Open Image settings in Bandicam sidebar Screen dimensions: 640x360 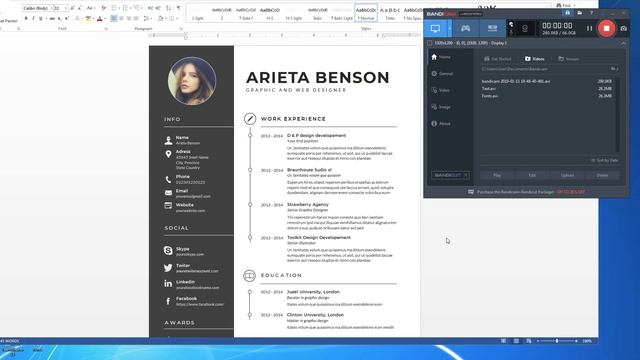point(441,107)
